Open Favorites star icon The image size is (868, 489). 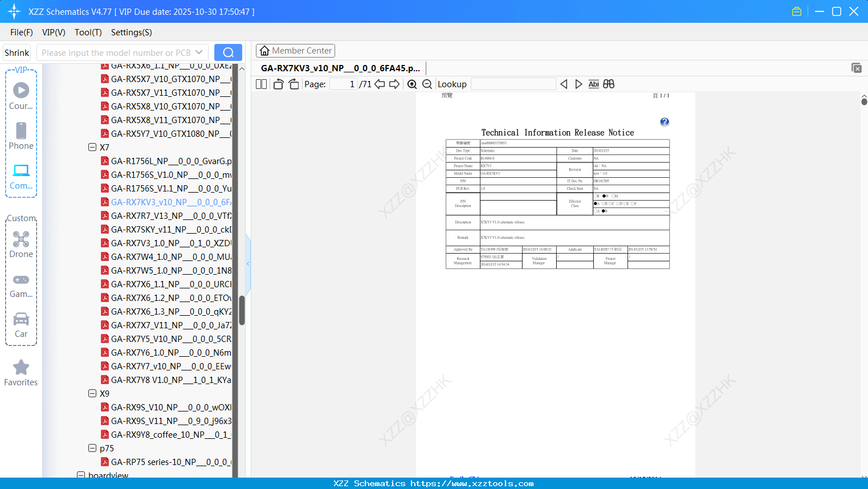coord(21,367)
